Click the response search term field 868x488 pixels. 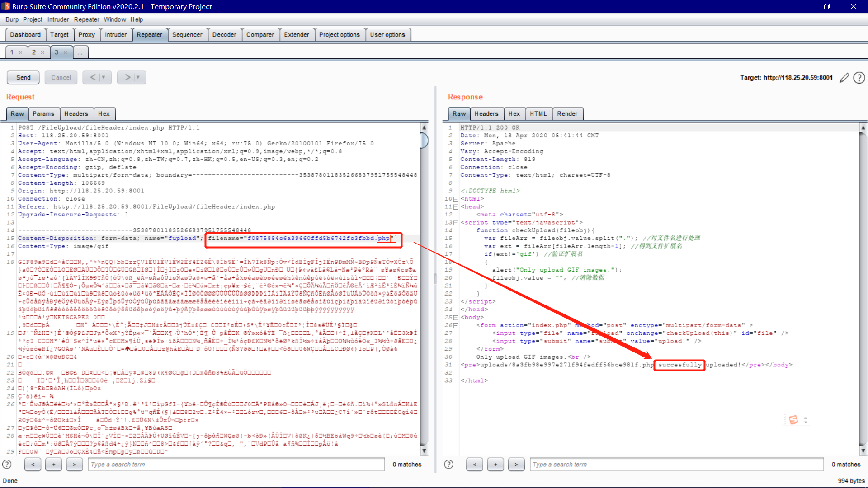(677, 465)
